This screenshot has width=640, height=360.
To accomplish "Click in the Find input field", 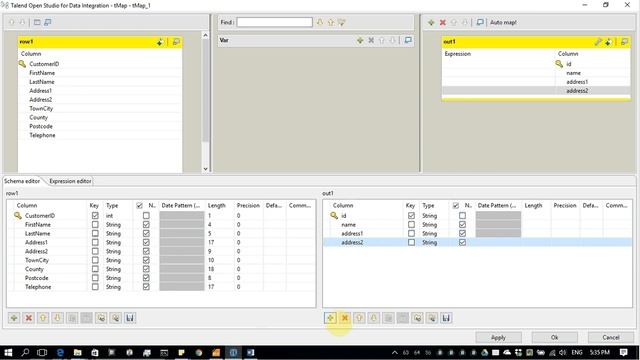I will click(x=275, y=22).
